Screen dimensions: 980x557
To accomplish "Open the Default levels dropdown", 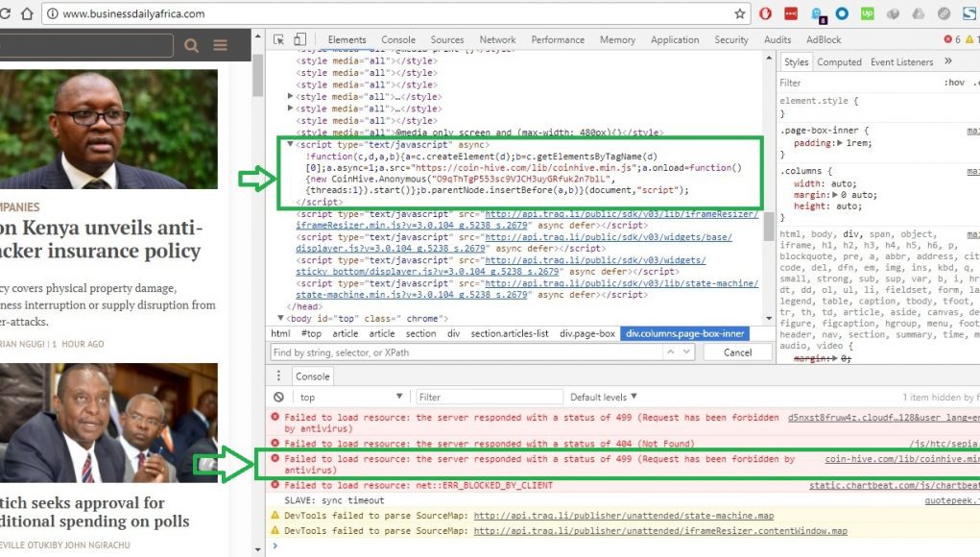I will pos(604,397).
